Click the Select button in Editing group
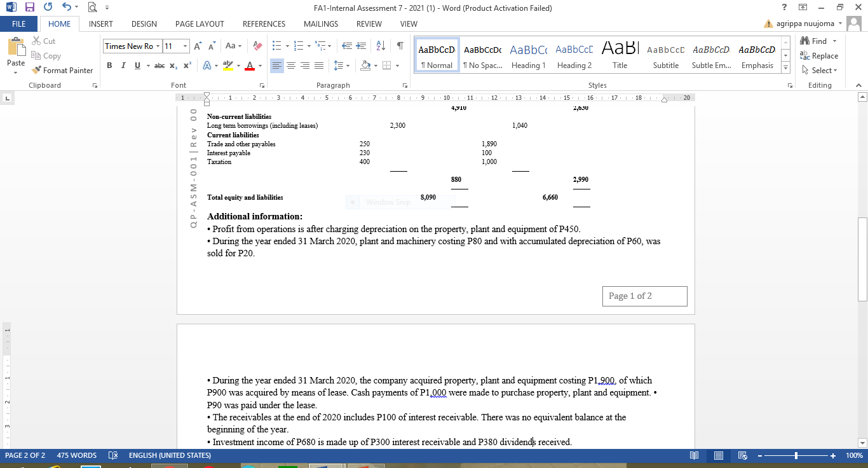The width and height of the screenshot is (868, 468). click(820, 70)
